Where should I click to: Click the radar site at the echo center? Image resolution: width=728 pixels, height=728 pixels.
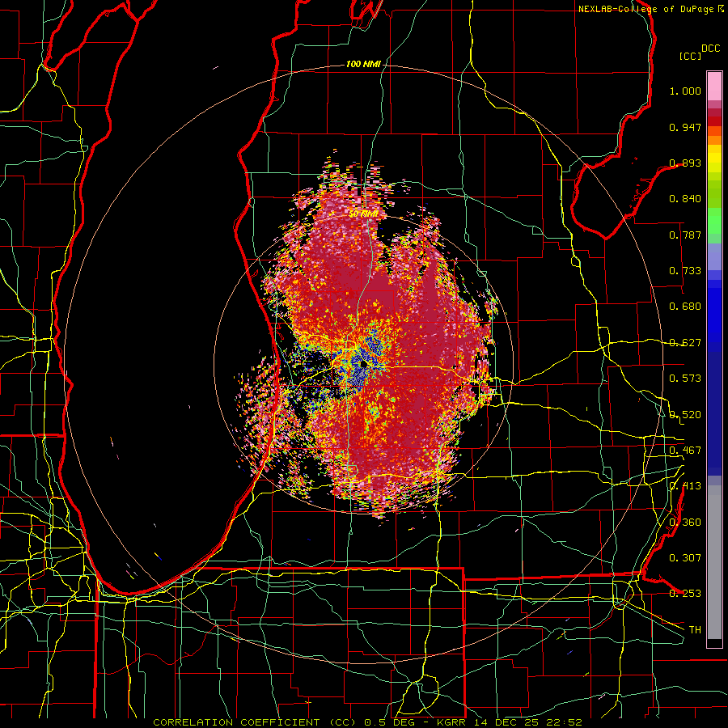coord(363,365)
